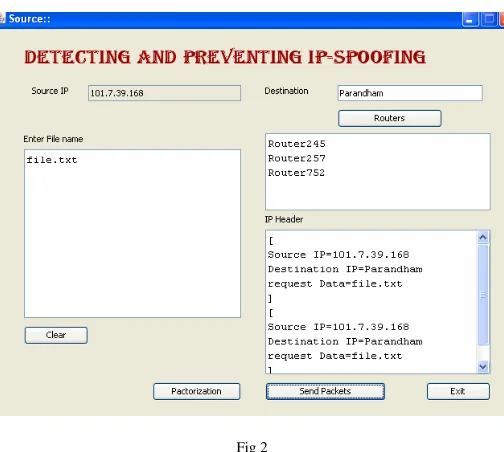This screenshot has width=504, height=452.
Task: Minimize the Source window
Action: click(470, 19)
